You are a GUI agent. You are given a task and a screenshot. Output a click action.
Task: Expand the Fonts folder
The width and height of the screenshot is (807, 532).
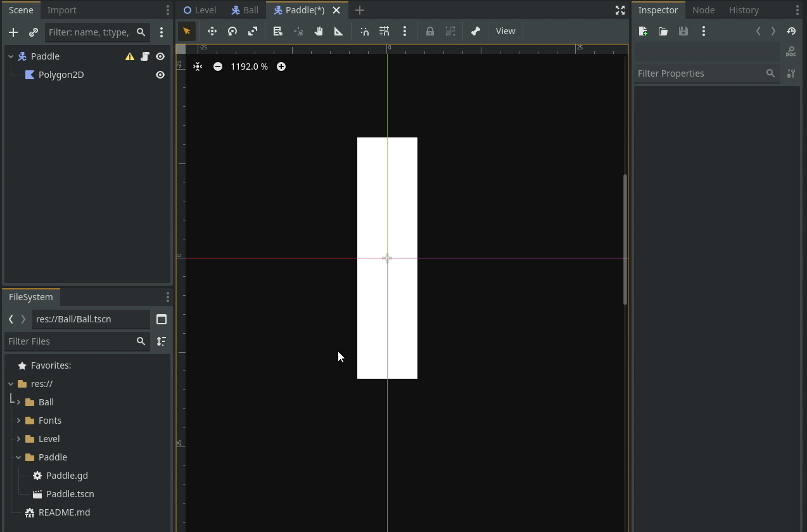point(18,421)
